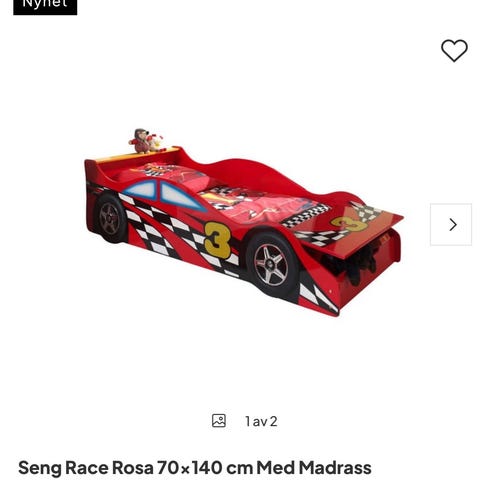The height and width of the screenshot is (480, 480).
Task: Add the bed to favorites with heart icon
Action: [454, 51]
